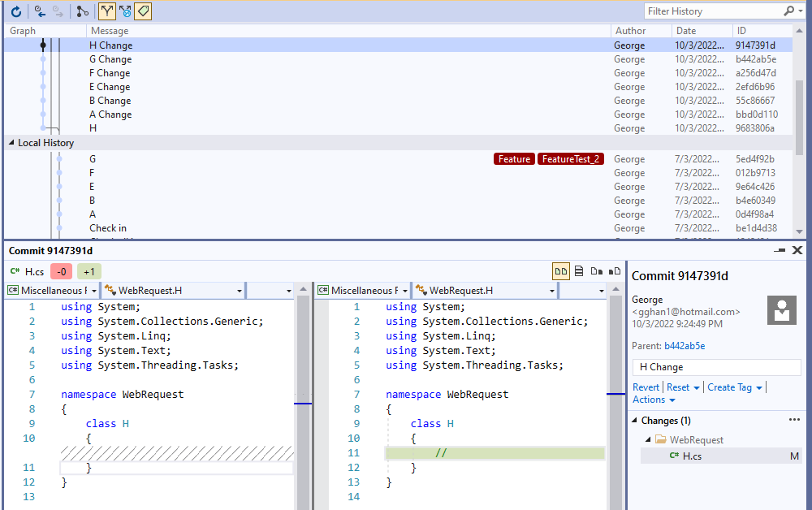Switch to inline diff view icon
812x510 pixels.
579,270
